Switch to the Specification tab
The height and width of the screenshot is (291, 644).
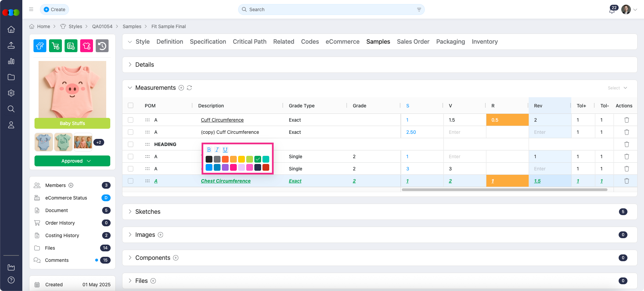tap(208, 42)
